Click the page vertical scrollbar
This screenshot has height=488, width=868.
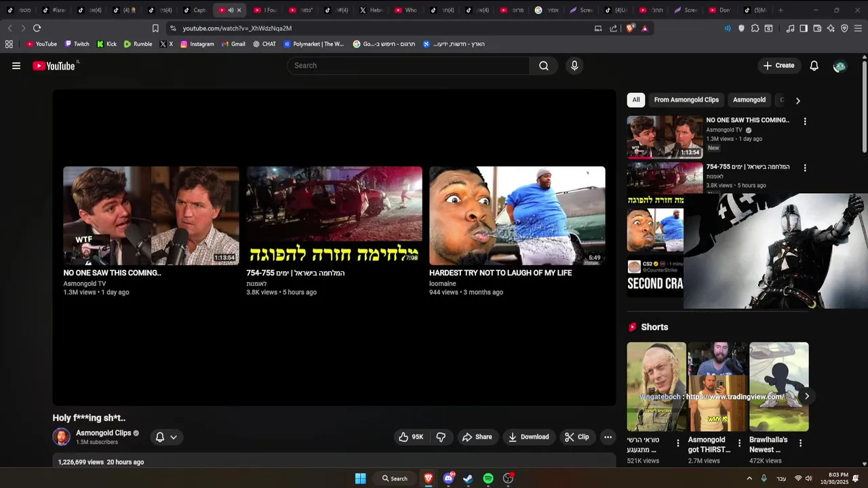tap(864, 107)
